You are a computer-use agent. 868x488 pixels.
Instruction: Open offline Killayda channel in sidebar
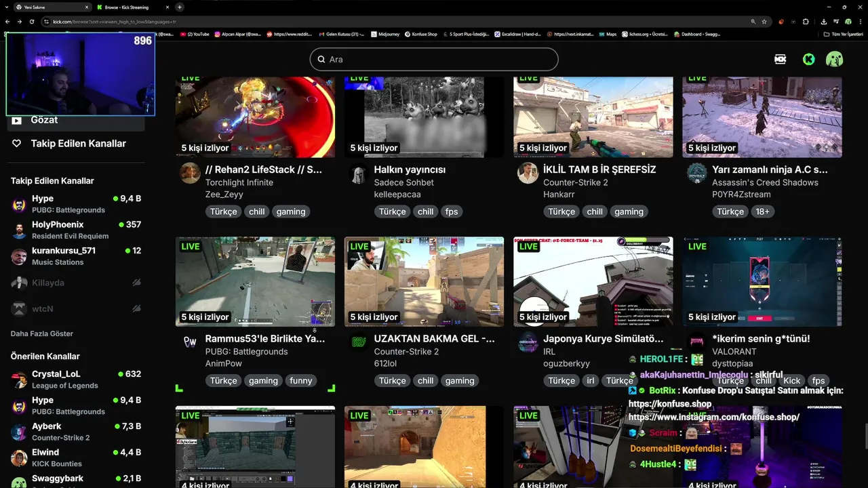coord(76,283)
